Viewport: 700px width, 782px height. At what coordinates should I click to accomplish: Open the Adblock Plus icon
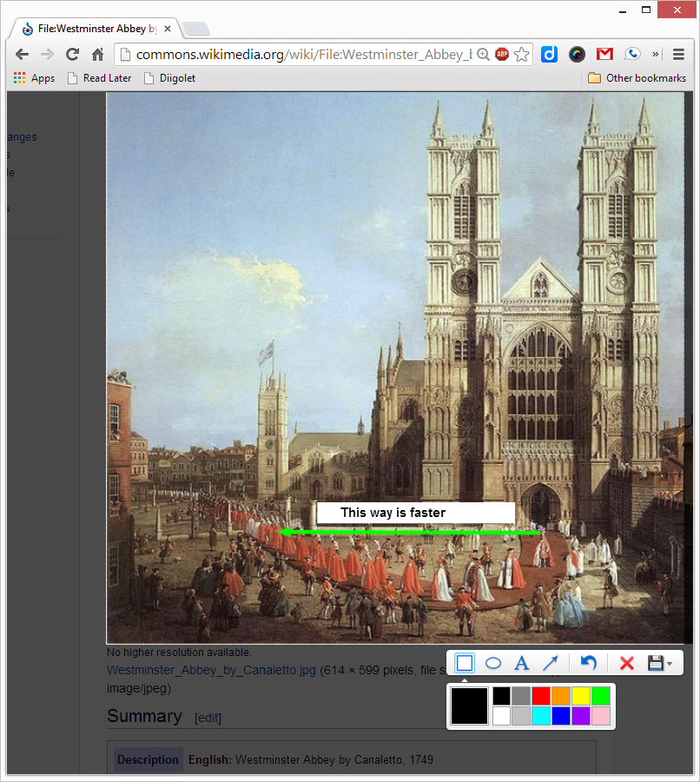tap(502, 54)
